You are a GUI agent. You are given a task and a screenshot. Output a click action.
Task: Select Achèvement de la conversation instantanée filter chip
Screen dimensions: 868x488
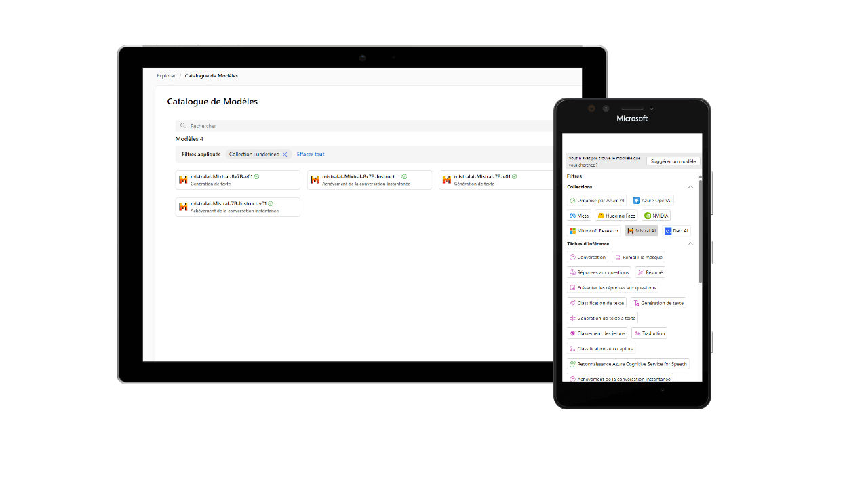coord(620,379)
